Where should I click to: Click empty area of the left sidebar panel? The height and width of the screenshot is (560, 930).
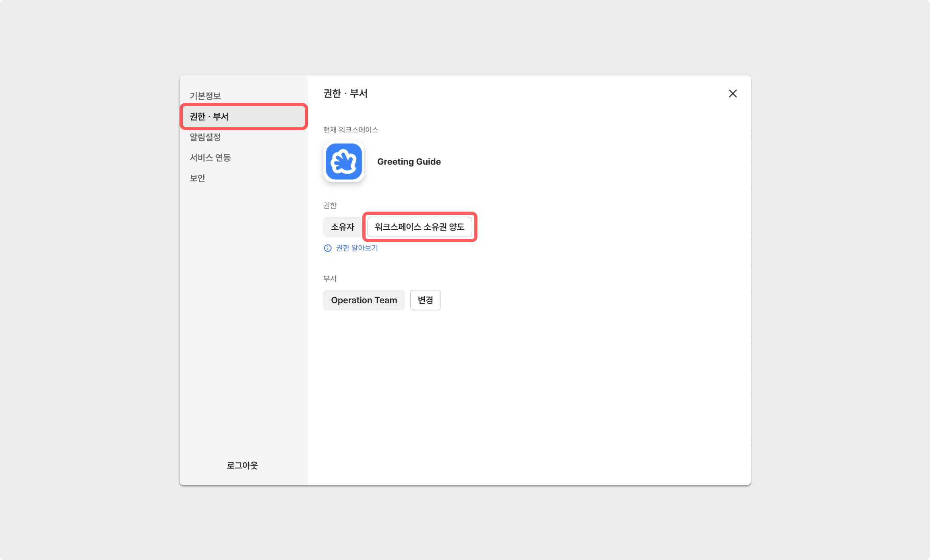coord(243,322)
